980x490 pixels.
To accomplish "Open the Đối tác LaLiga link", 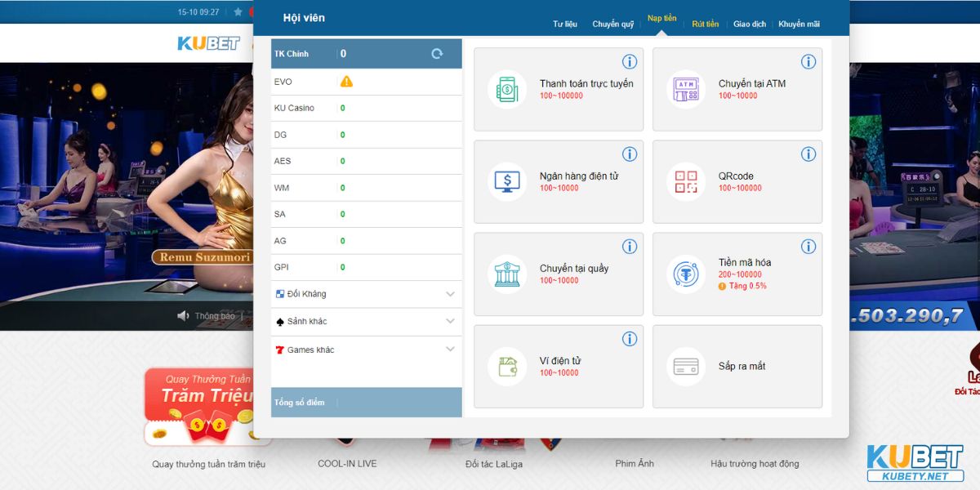I will [x=494, y=464].
